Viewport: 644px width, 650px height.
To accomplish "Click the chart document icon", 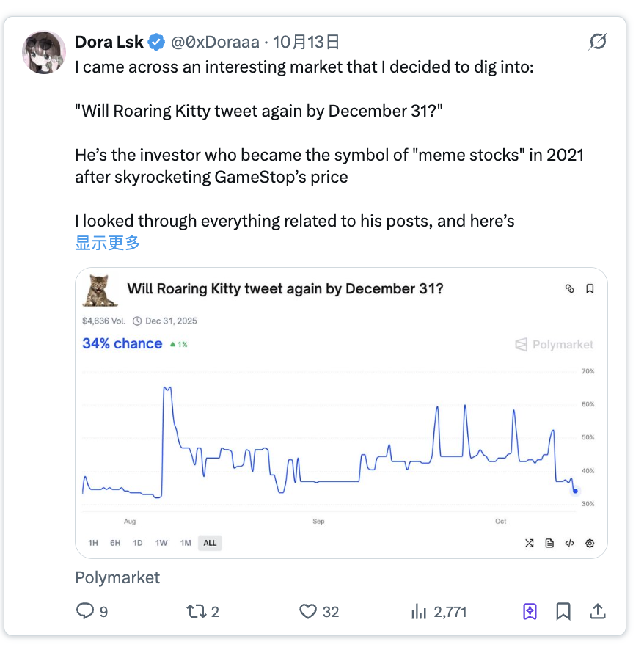I will click(x=549, y=544).
